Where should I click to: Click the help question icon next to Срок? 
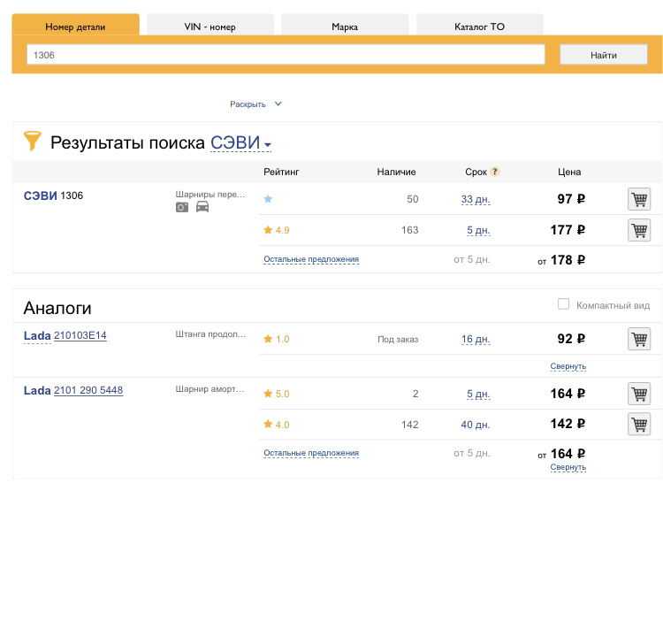(495, 172)
